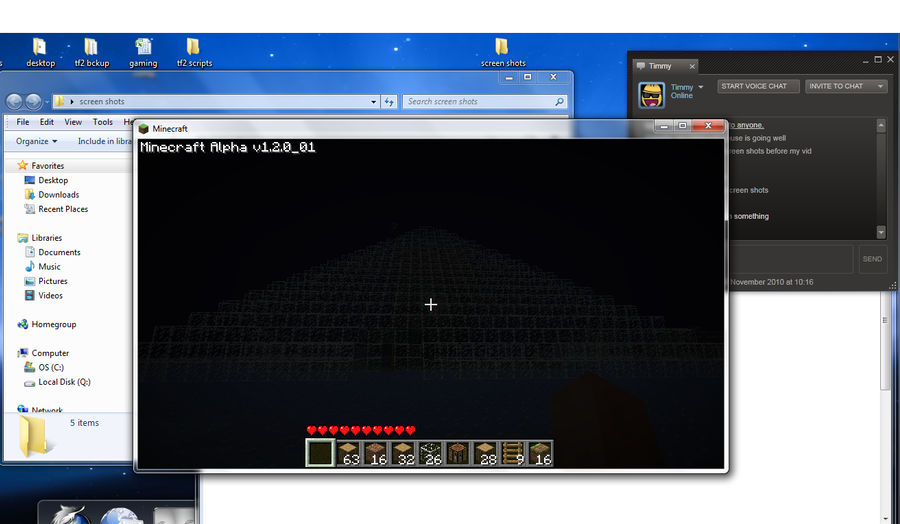
Task: Open the desktop folder icon on desktop
Action: pos(40,53)
